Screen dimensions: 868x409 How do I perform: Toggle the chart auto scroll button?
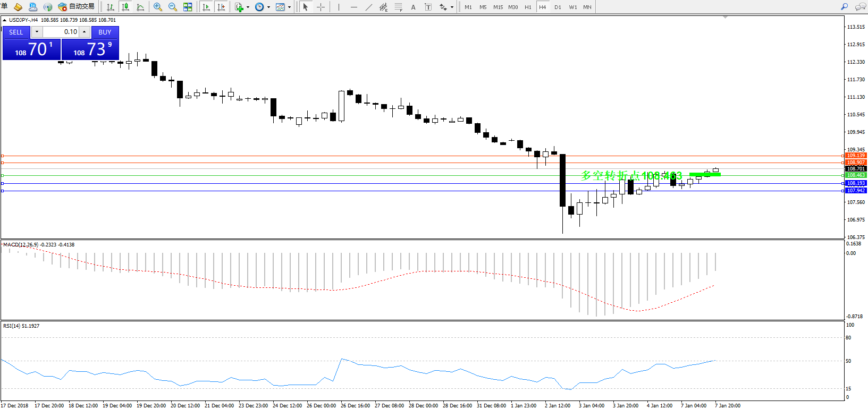(206, 7)
